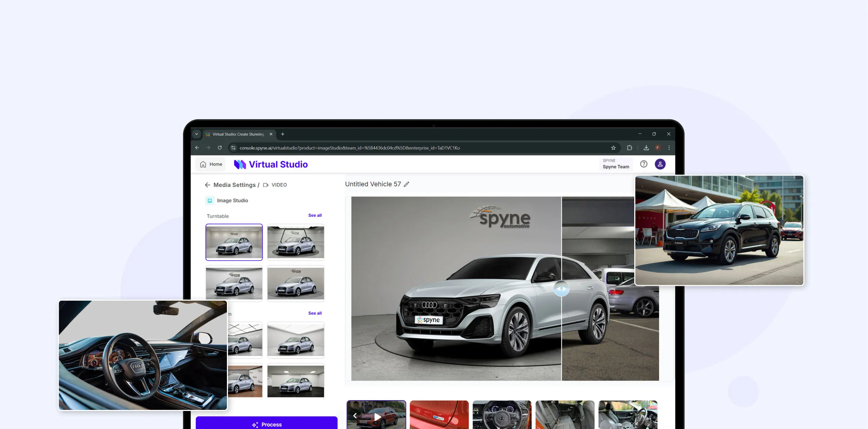Click the Home button
The width and height of the screenshot is (868, 429).
211,164
